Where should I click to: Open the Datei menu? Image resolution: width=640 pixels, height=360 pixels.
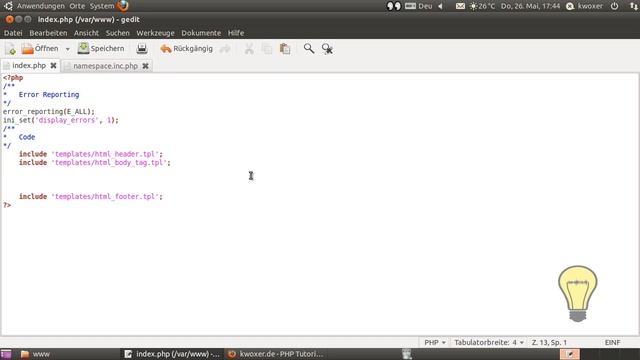point(13,33)
